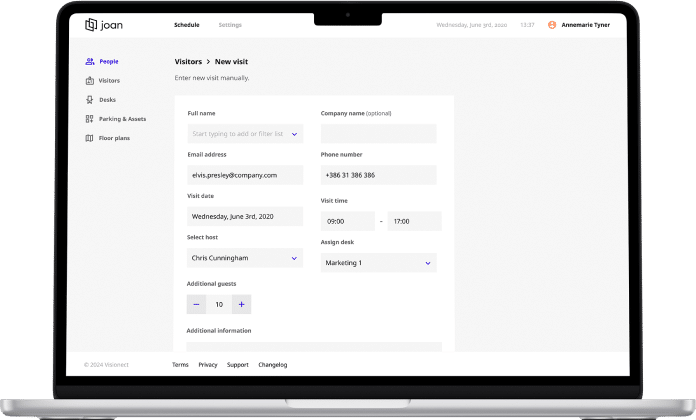This screenshot has width=696, height=420.
Task: Click the Visitors sidebar icon
Action: (90, 81)
